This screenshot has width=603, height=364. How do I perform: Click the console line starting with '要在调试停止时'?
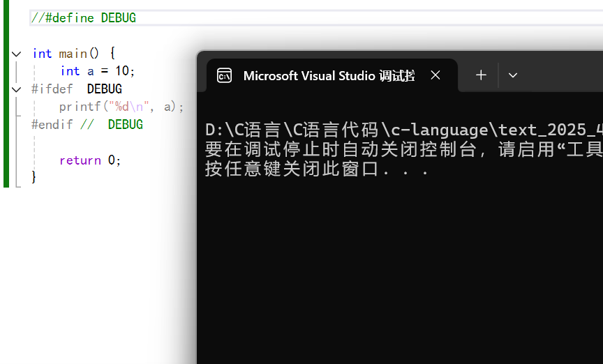click(404, 149)
